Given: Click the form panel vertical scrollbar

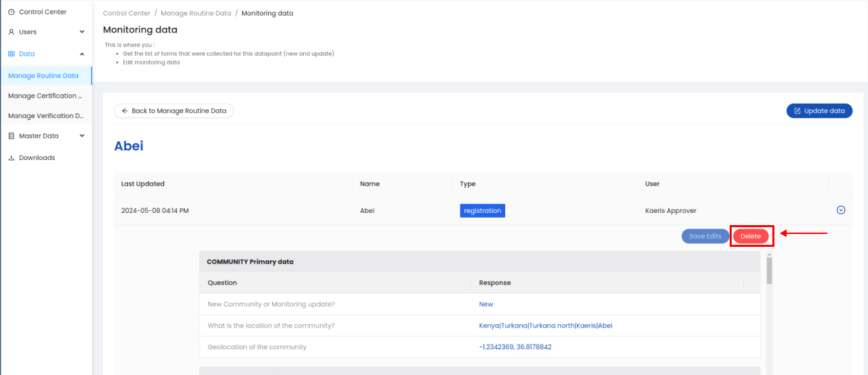Looking at the screenshot, I should click(x=770, y=271).
